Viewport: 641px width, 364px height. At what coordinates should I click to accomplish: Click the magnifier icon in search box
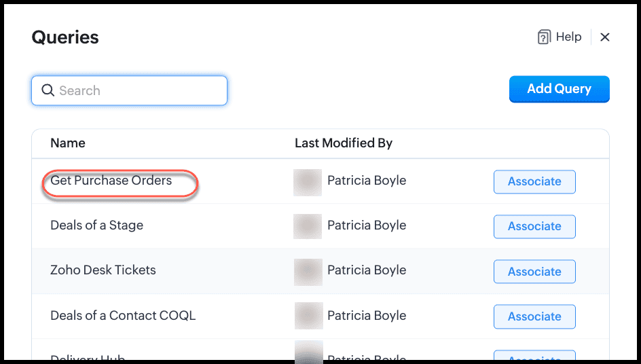[x=48, y=90]
